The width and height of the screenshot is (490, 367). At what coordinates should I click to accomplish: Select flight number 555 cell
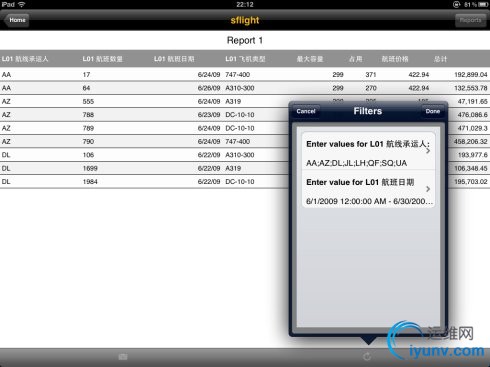(x=88, y=101)
